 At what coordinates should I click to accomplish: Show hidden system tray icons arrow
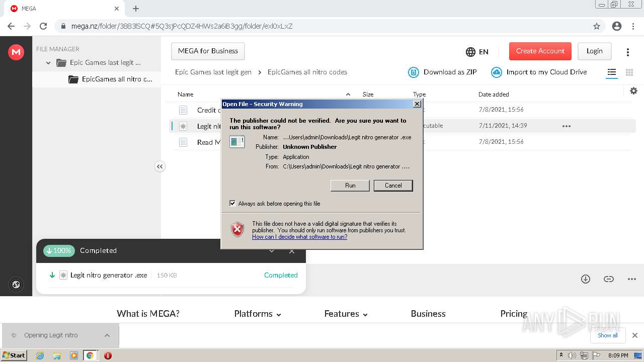click(x=561, y=355)
